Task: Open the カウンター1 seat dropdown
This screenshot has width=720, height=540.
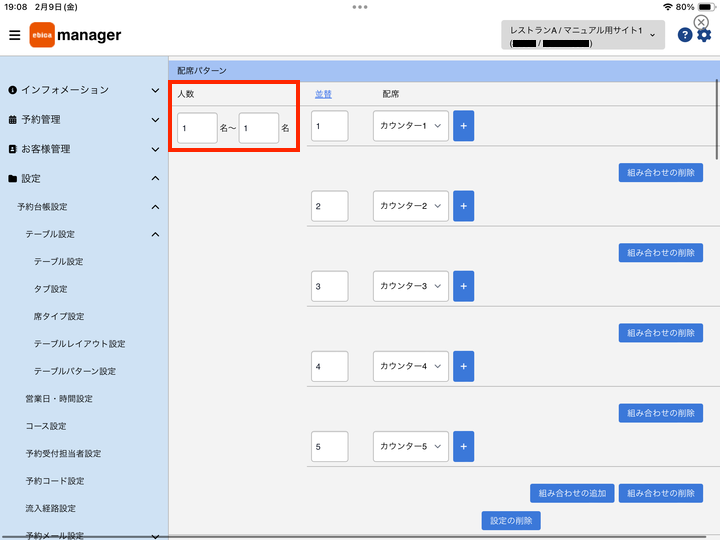Action: pos(411,126)
